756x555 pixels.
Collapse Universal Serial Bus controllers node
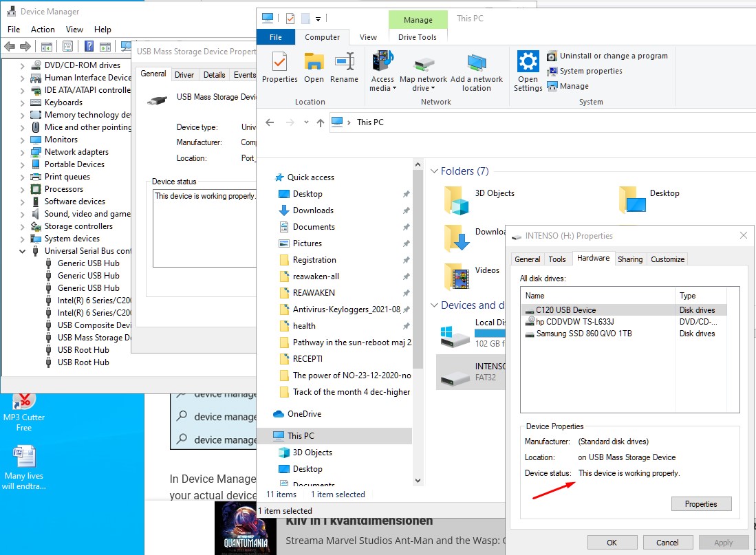pos(22,251)
